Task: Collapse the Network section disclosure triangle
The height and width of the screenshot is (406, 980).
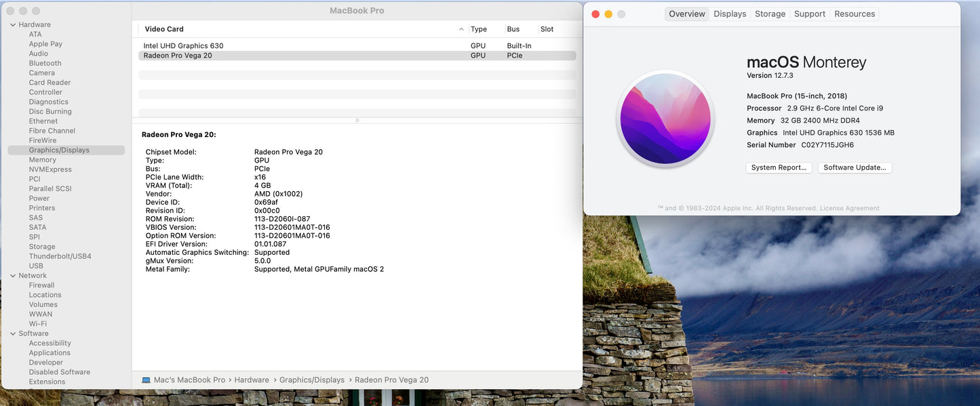Action: tap(12, 276)
